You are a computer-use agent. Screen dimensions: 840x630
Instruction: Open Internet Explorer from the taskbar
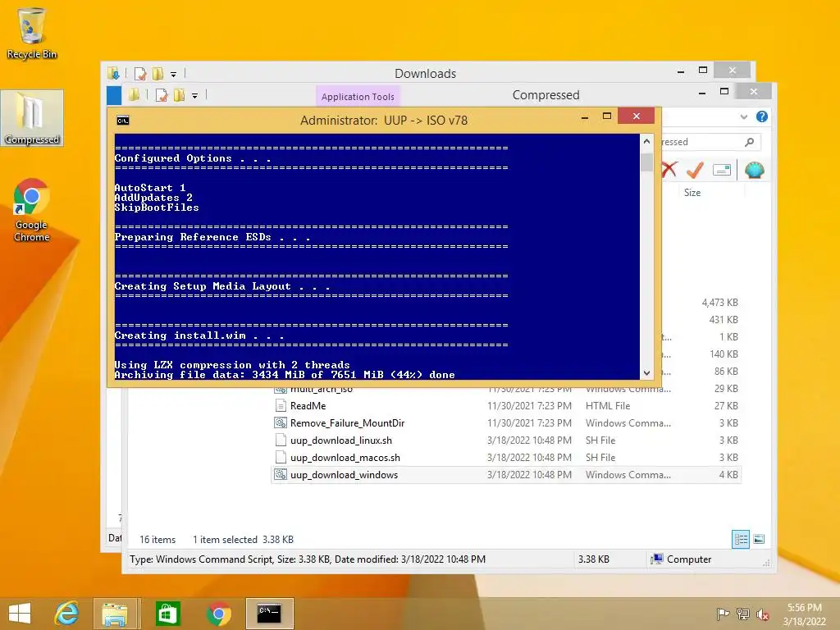tap(66, 614)
